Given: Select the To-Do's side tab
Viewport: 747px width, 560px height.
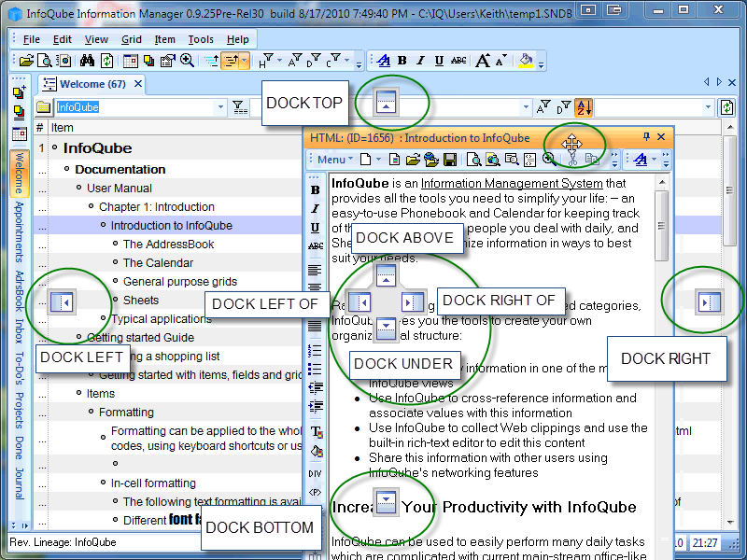Looking at the screenshot, I should 19,368.
